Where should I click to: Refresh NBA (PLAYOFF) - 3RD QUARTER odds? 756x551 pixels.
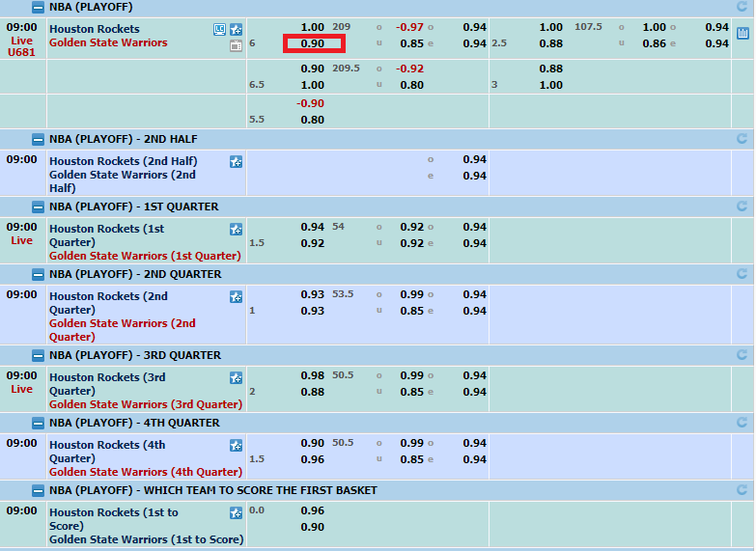tap(742, 355)
